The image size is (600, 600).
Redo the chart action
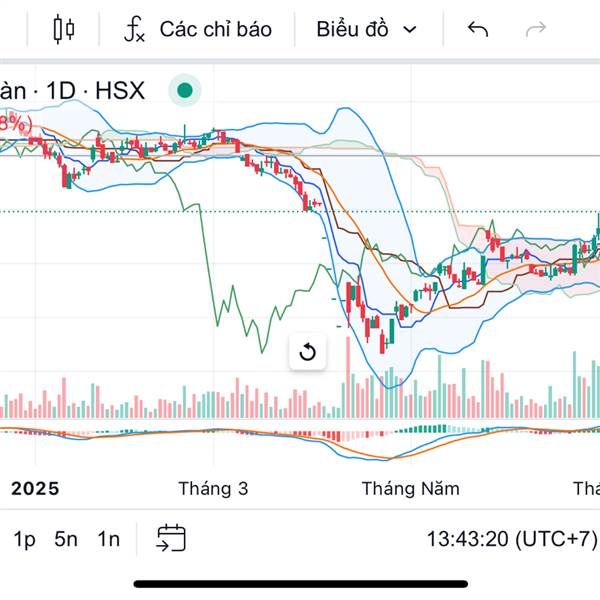click(x=536, y=29)
